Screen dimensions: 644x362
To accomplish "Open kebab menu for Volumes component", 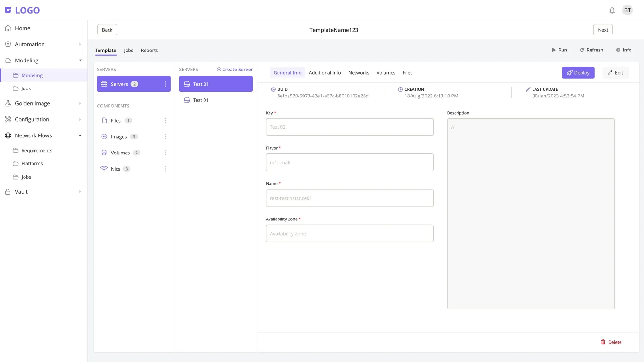I will point(165,153).
